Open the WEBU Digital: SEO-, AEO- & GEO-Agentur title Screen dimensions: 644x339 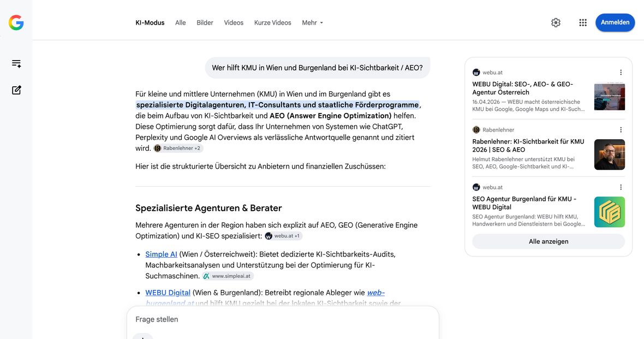click(522, 88)
